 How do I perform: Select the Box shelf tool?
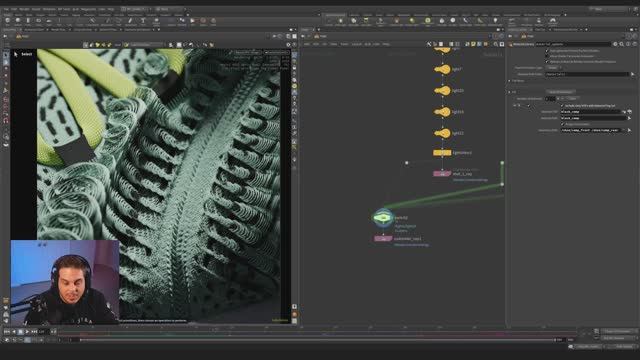(x=7, y=22)
